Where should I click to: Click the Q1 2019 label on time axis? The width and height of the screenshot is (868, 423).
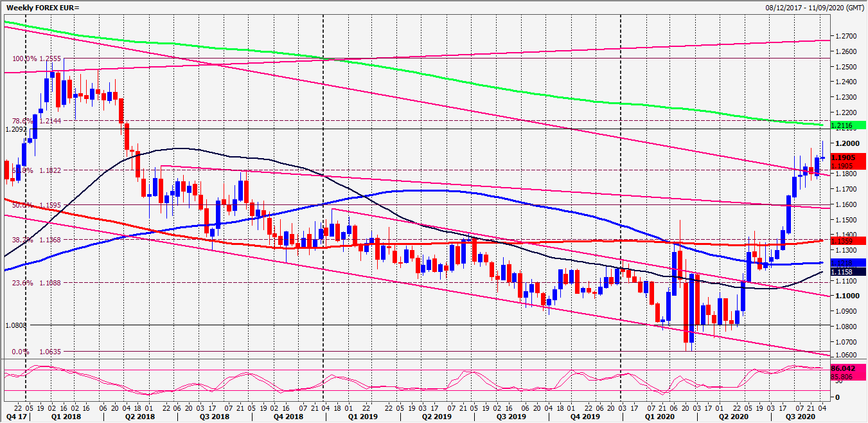click(359, 417)
